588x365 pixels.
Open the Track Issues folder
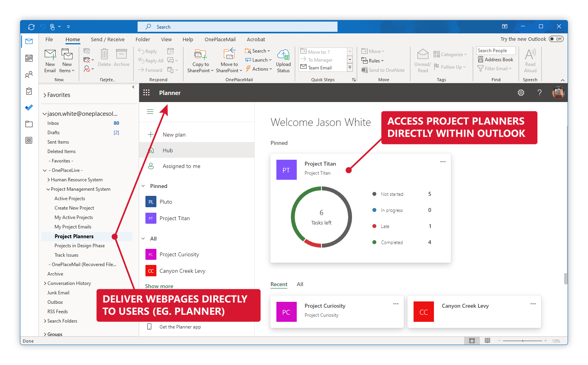click(67, 255)
